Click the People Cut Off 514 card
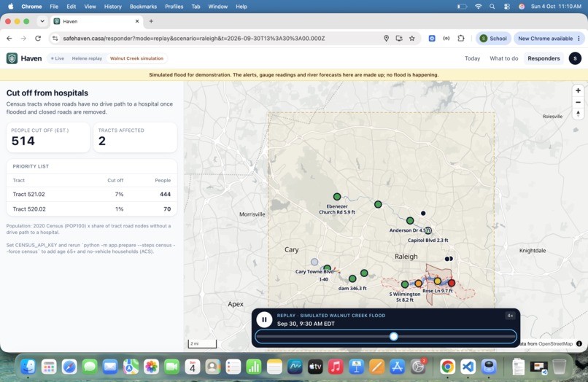Screen dimensions: 588x382 click(x=48, y=137)
